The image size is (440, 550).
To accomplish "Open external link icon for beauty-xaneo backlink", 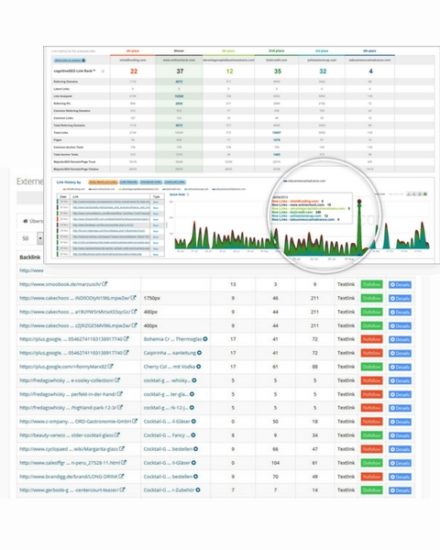I will click(x=117, y=435).
